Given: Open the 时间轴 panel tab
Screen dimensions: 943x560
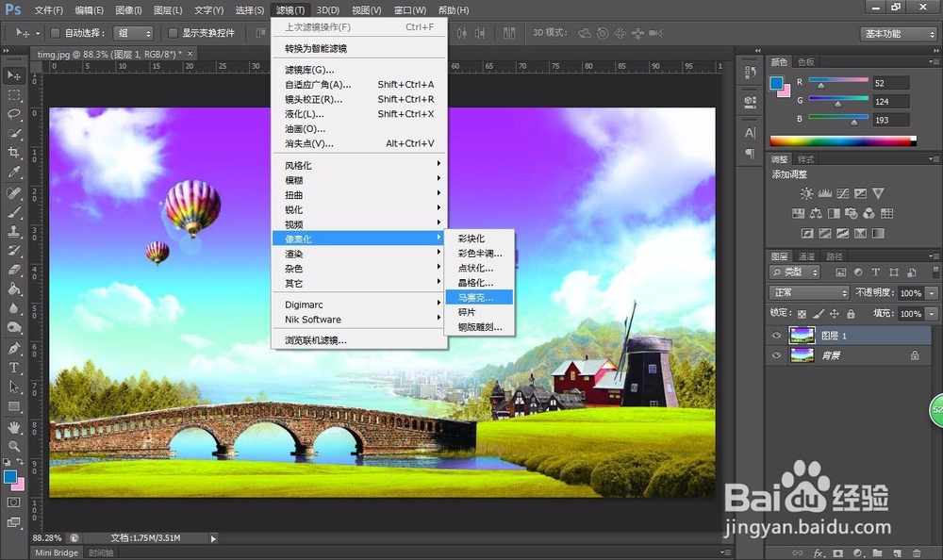Looking at the screenshot, I should coord(101,552).
